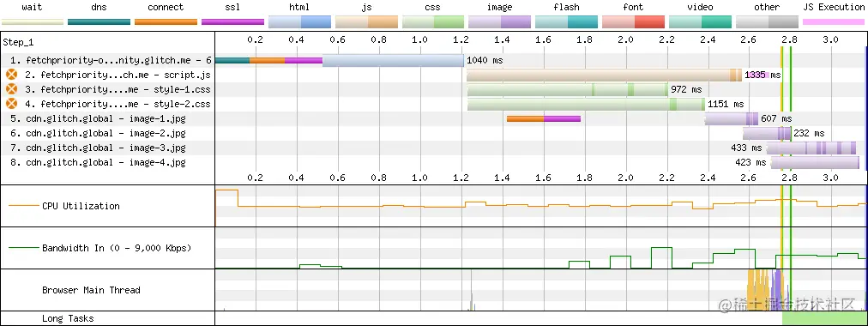Click the 232 ms timing label
Image resolution: width=868 pixels, height=326 pixels.
pyautogui.click(x=809, y=133)
